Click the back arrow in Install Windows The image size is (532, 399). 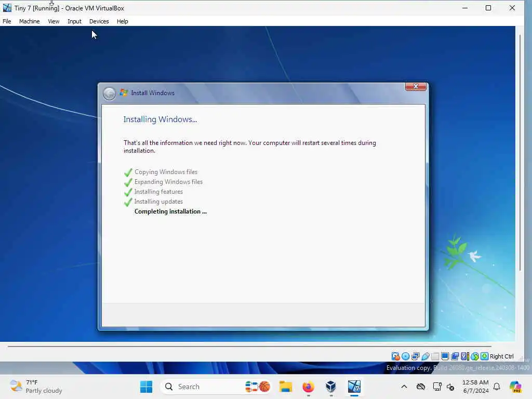[x=109, y=94]
